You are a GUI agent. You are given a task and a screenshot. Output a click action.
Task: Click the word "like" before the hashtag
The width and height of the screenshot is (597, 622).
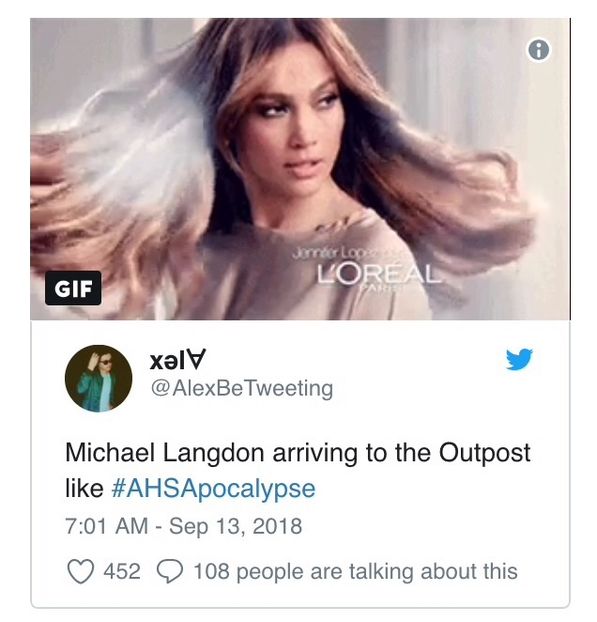click(x=84, y=488)
